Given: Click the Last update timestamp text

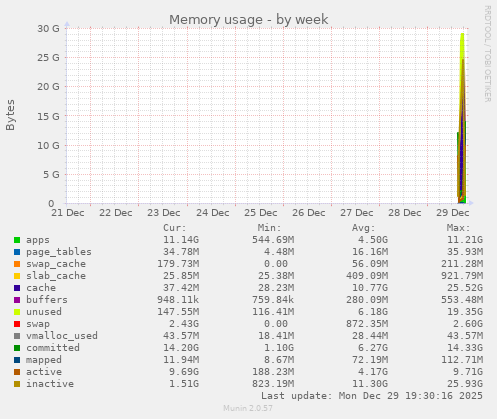Looking at the screenshot, I should coord(372,396).
